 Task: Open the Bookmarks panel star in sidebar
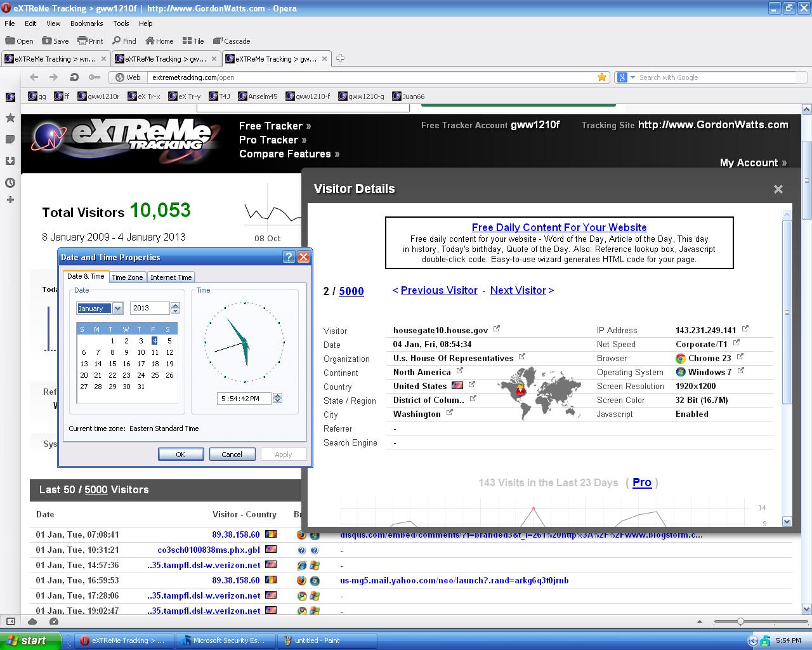pos(10,117)
